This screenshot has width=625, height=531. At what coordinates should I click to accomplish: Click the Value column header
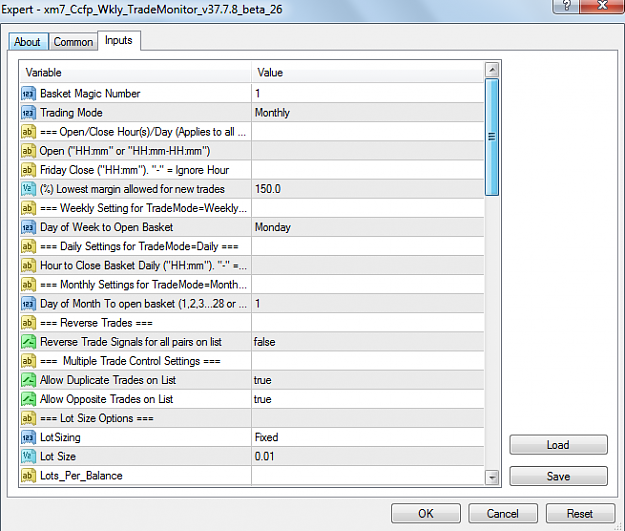(368, 73)
